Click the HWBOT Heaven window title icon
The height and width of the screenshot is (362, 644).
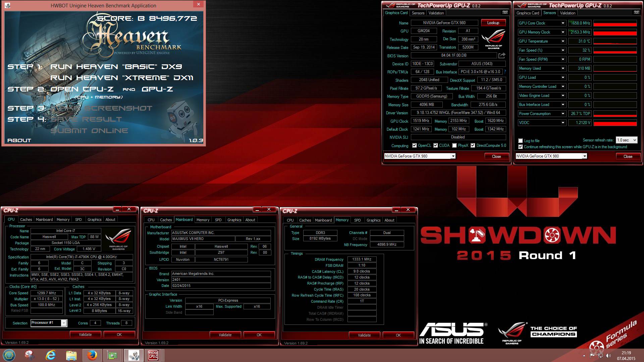pos(8,5)
